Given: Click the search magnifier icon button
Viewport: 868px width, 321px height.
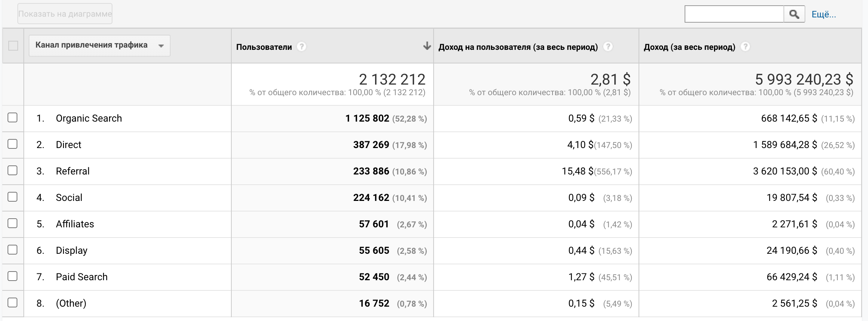Looking at the screenshot, I should [794, 14].
